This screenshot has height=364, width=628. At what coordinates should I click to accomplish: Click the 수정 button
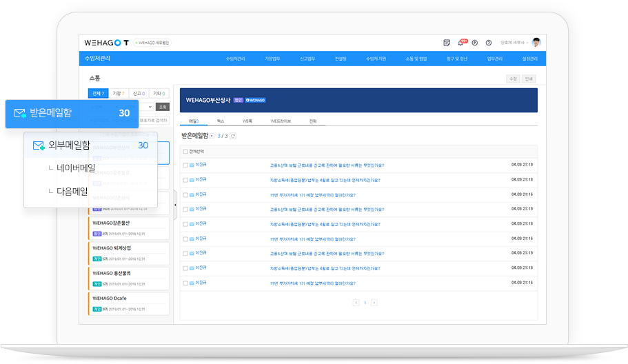point(513,79)
